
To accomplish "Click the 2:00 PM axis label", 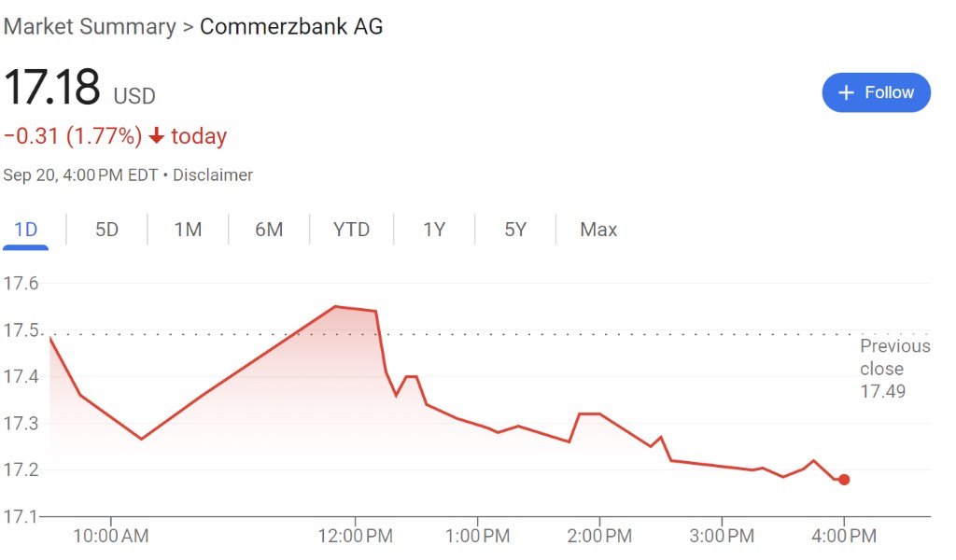I will pyautogui.click(x=599, y=536).
